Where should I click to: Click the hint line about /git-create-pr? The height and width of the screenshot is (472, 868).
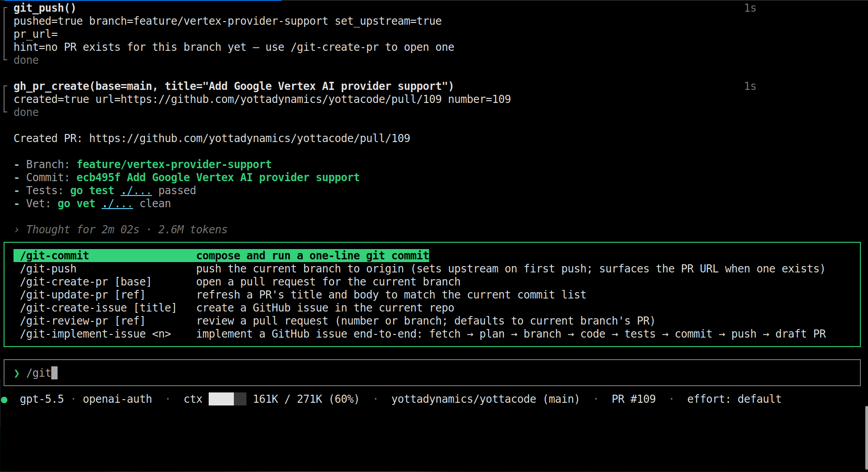[234, 47]
